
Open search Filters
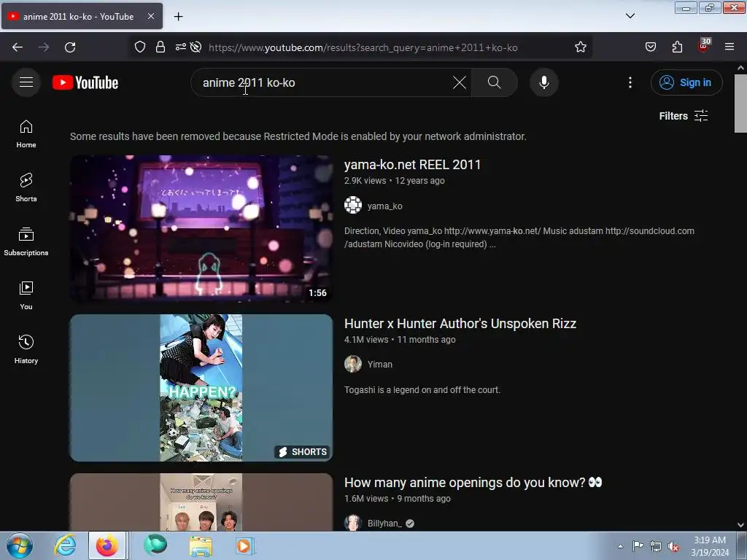[x=683, y=116]
